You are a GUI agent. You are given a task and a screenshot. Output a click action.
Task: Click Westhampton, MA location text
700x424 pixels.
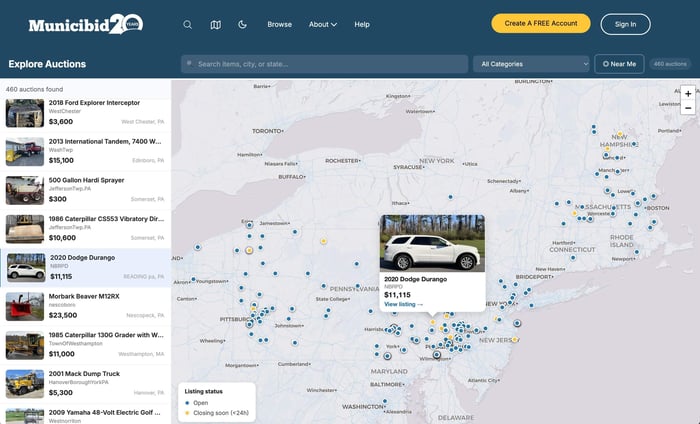141,354
